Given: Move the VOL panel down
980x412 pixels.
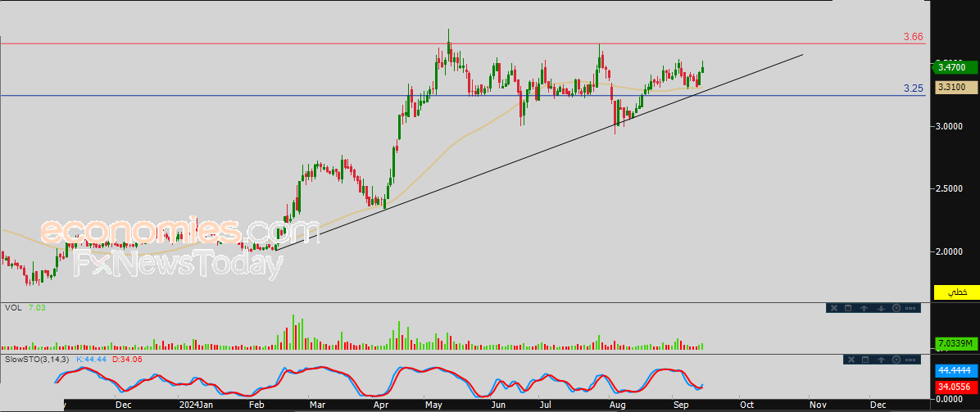Looking at the screenshot, I should [881, 308].
